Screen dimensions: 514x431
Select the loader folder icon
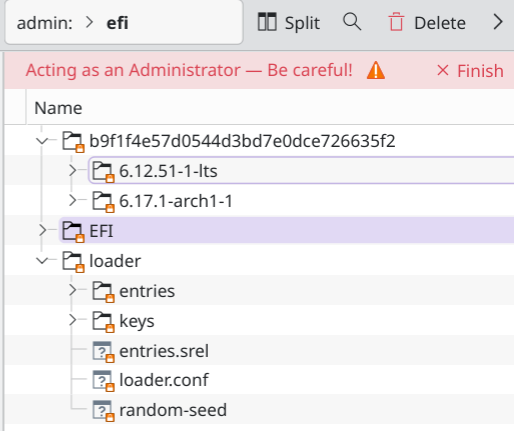pos(73,262)
